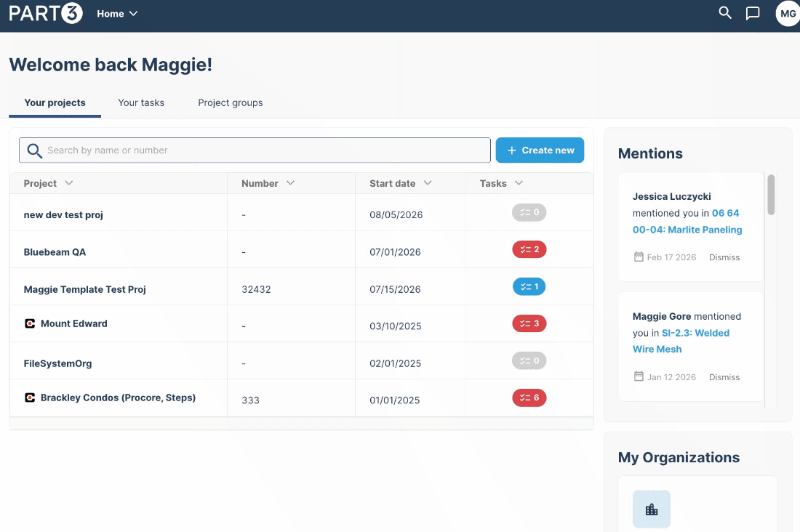Open the Maggie Template Test Proj project
The image size is (800, 532).
(84, 289)
